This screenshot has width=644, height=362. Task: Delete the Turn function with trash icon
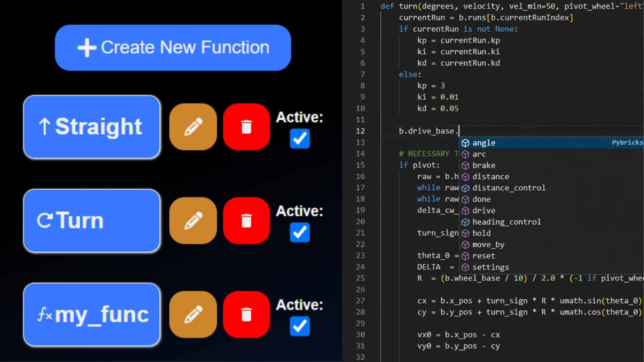[247, 221]
